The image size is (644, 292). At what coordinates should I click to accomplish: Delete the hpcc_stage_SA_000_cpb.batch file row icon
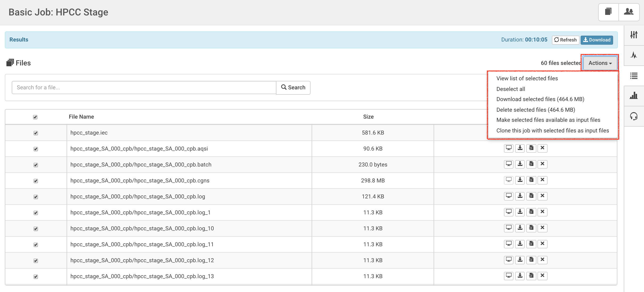[542, 164]
